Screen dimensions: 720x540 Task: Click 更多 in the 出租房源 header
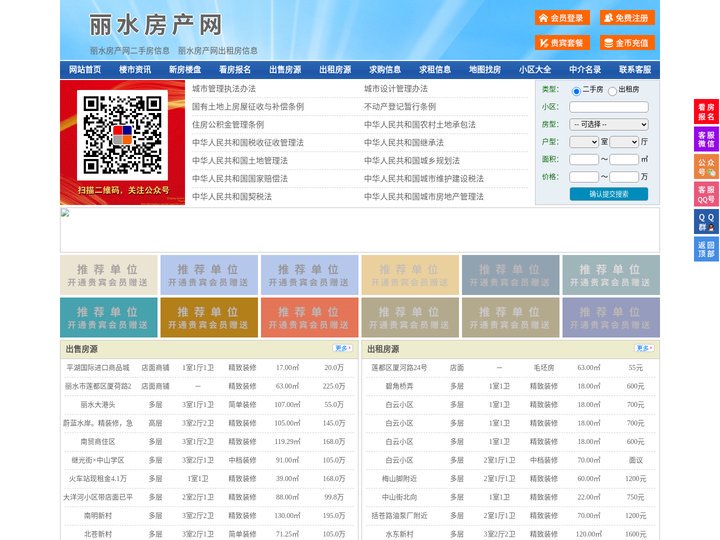(644, 349)
